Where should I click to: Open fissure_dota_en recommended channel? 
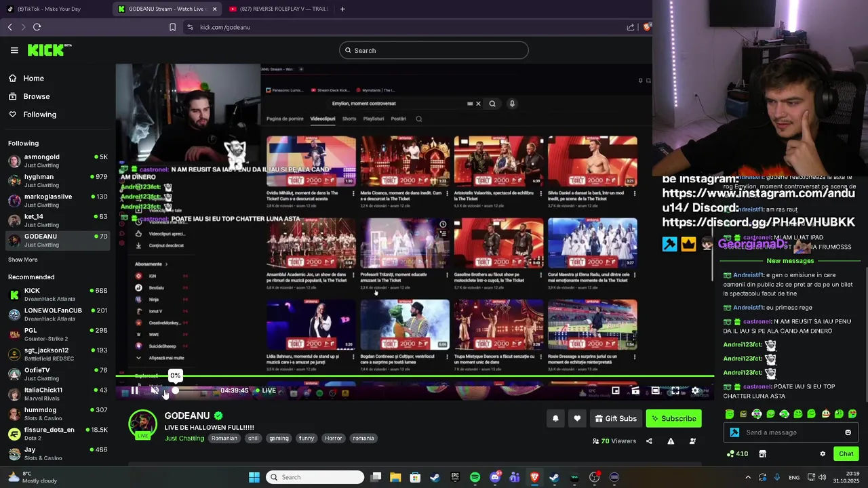[x=58, y=433]
